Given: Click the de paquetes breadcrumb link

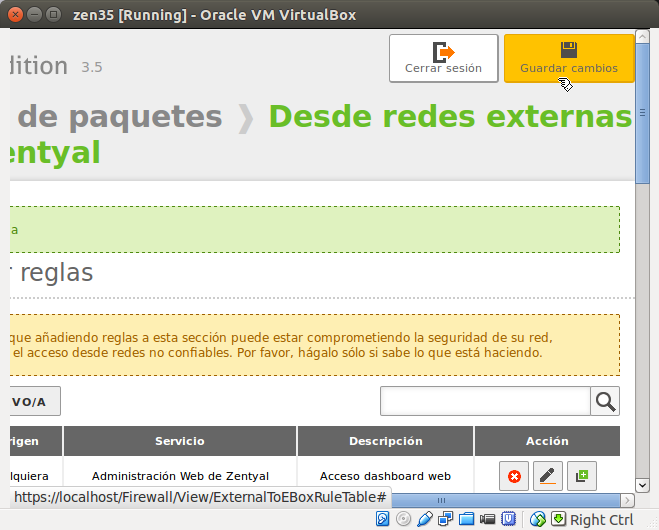Looking at the screenshot, I should (120, 116).
